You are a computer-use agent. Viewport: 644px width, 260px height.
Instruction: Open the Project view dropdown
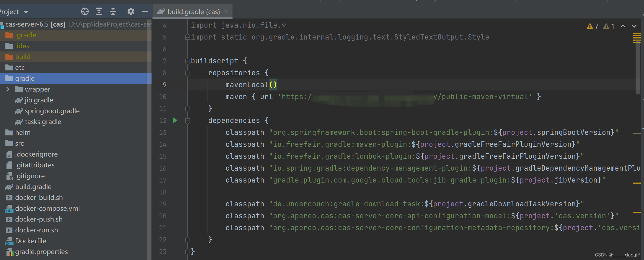26,12
